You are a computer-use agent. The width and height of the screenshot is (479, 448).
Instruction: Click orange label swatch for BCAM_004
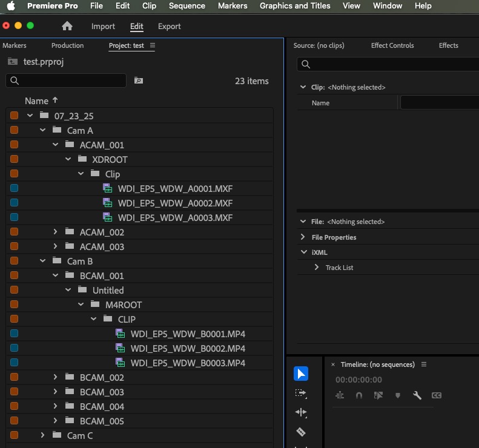14,406
